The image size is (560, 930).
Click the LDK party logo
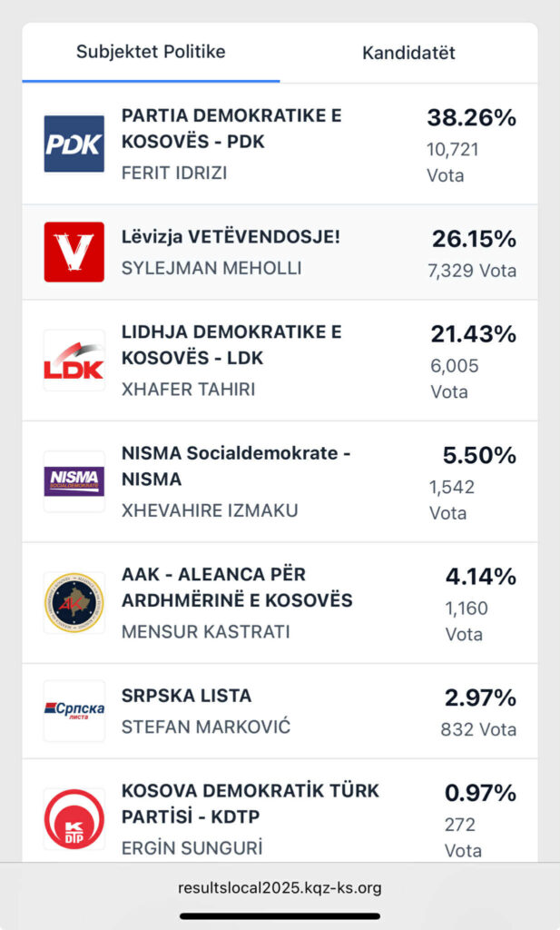pos(74,360)
